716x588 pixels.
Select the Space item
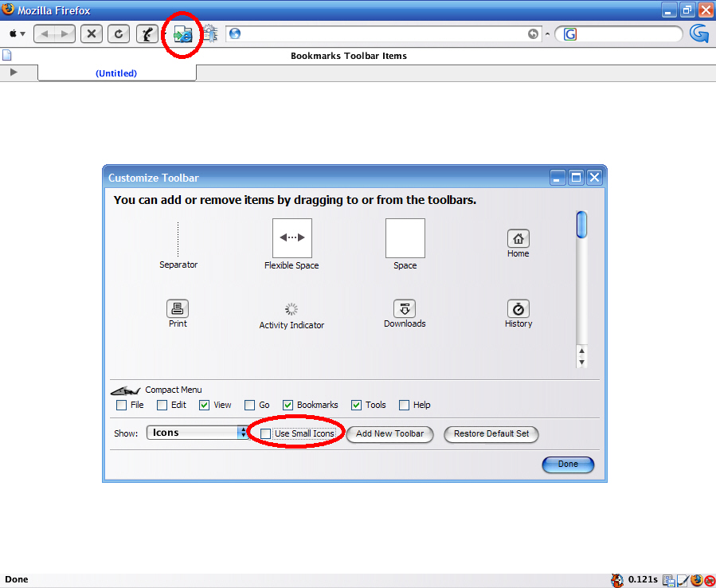coord(405,244)
